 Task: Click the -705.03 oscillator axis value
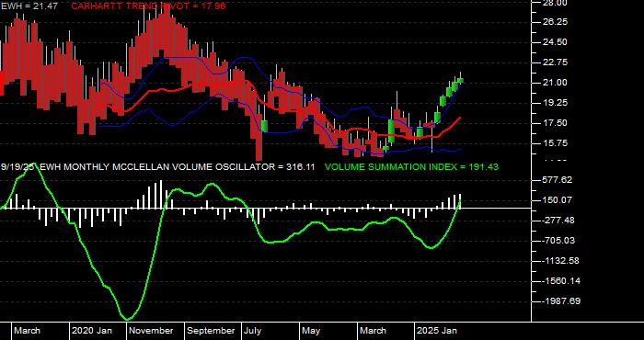[558, 241]
